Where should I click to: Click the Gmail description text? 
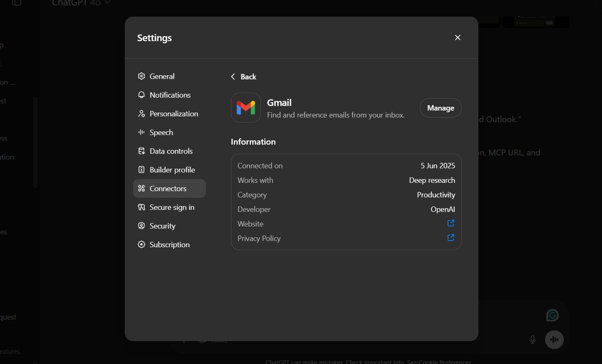[336, 115]
